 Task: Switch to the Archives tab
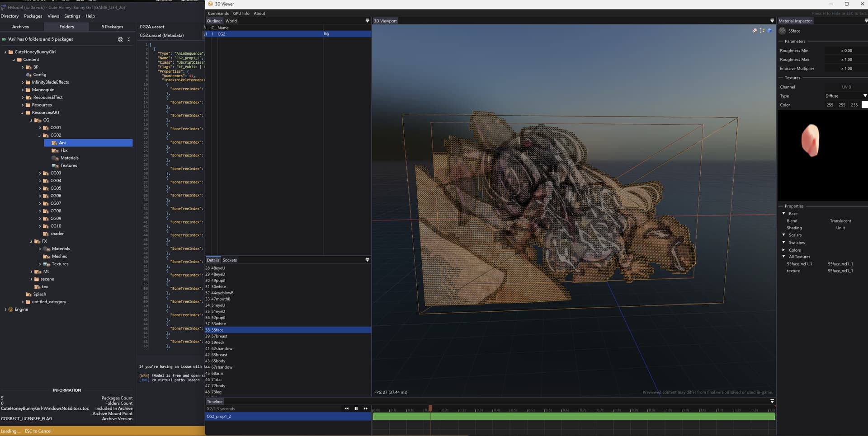20,27
